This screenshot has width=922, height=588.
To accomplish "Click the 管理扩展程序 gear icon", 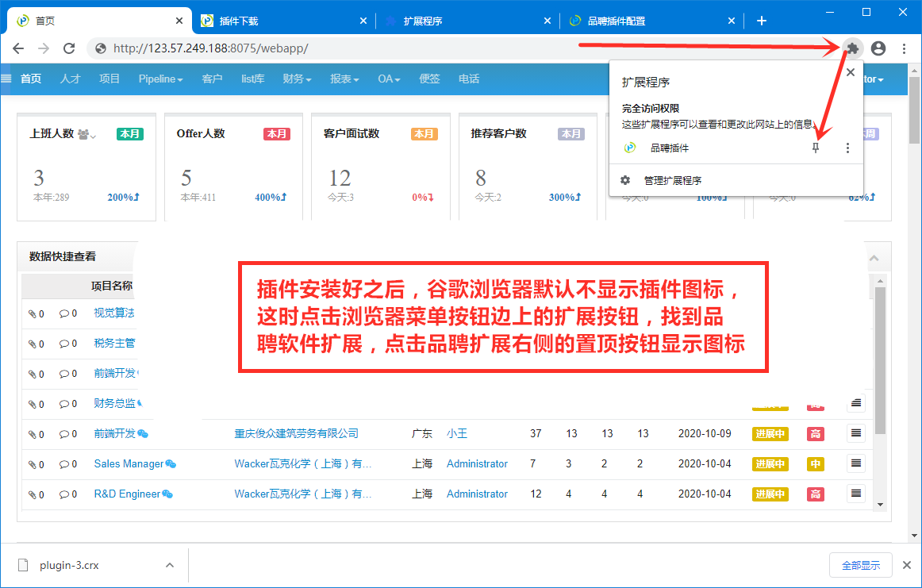I will 626,179.
